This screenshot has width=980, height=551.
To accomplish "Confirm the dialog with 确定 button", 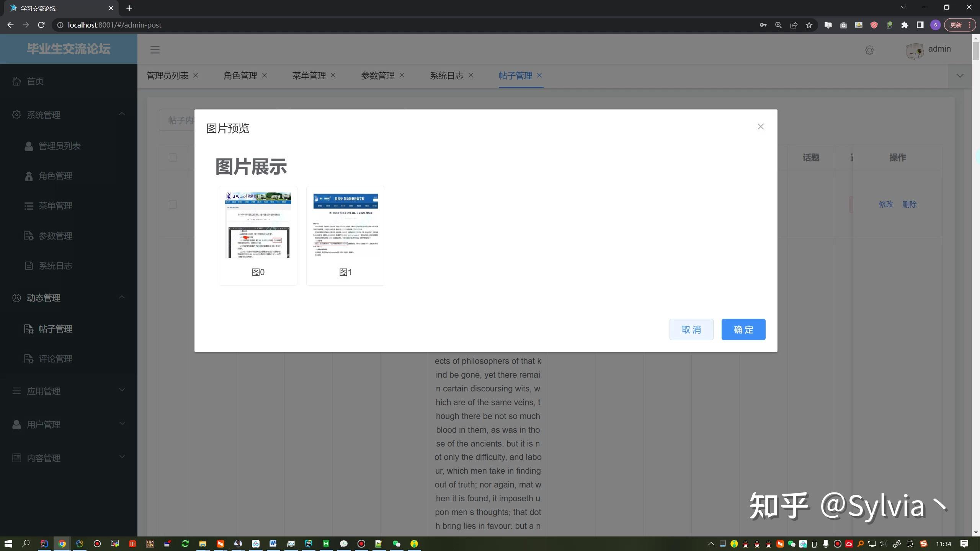I will (743, 329).
